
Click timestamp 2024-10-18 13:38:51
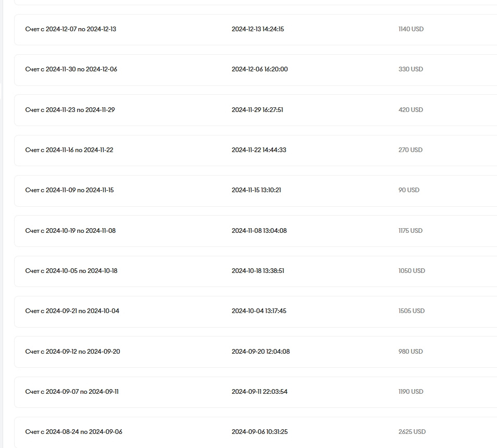tap(258, 271)
